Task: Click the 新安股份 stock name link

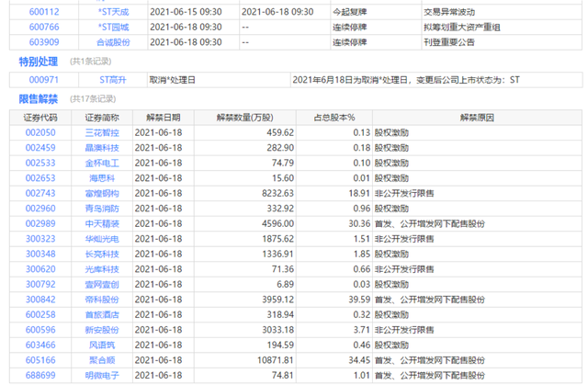Action: click(102, 330)
